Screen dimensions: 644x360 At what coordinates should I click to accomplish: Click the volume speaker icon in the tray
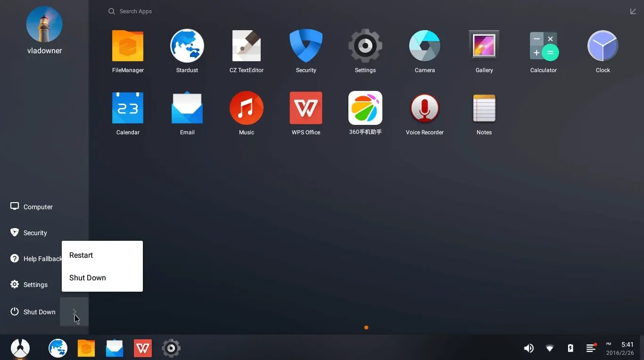tap(529, 348)
